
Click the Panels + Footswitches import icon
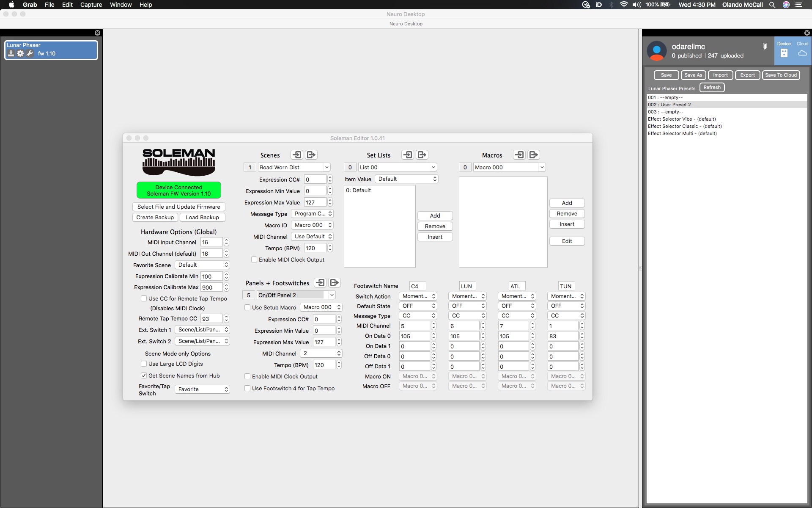click(x=320, y=283)
